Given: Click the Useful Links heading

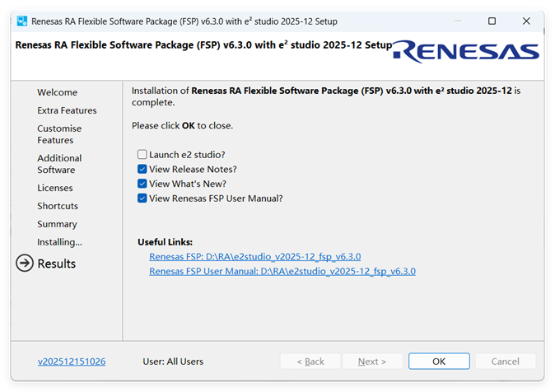Looking at the screenshot, I should 165,242.
